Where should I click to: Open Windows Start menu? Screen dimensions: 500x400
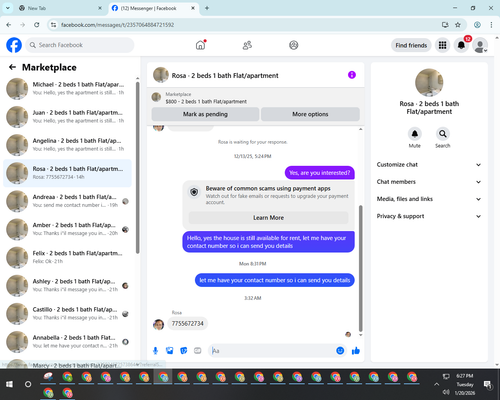point(9,384)
